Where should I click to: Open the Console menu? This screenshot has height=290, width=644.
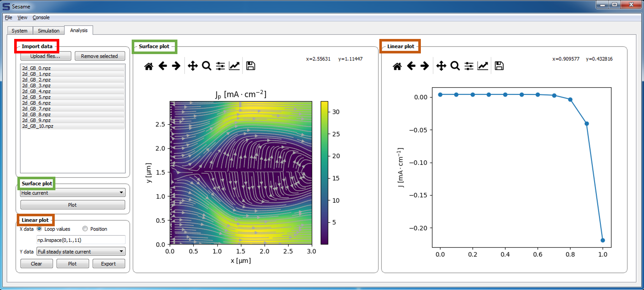(x=41, y=17)
